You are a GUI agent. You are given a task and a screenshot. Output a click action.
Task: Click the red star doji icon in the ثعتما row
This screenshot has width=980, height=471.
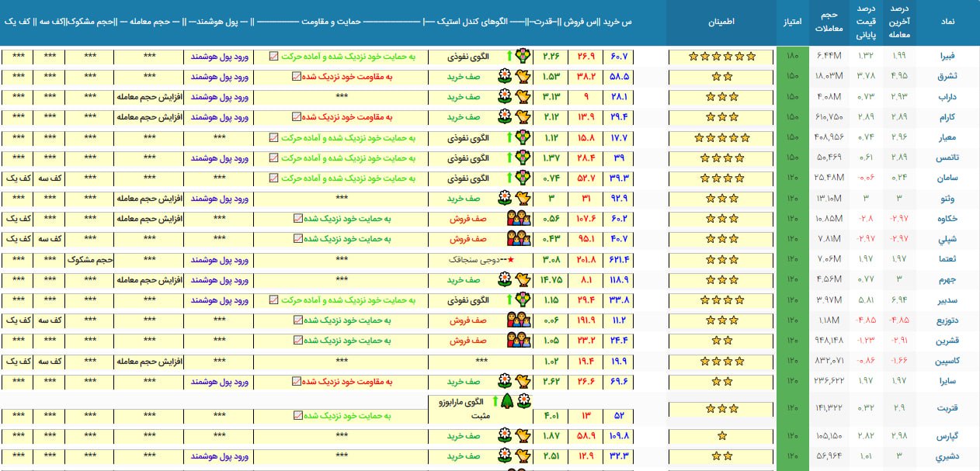click(x=510, y=258)
